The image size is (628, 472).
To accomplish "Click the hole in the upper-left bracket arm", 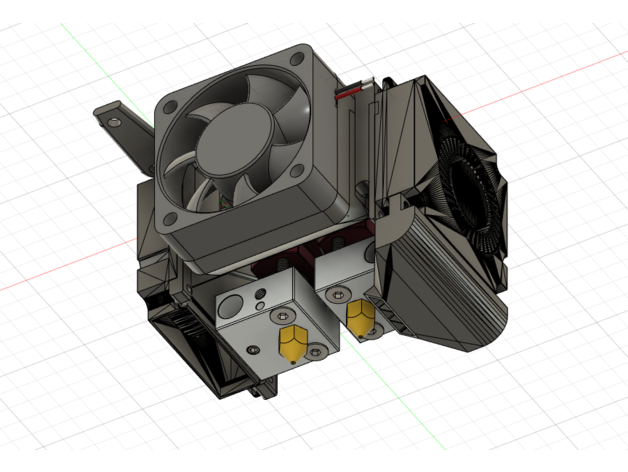I will coord(117,120).
